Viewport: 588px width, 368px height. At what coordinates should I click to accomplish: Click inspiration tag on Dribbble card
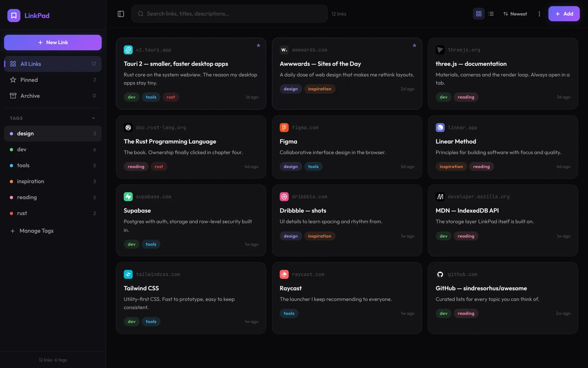pos(320,236)
